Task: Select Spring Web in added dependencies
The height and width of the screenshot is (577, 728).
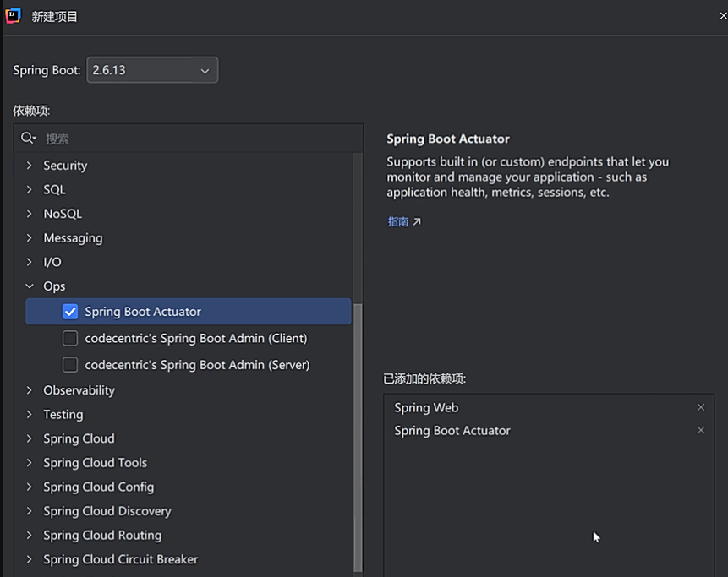Action: pyautogui.click(x=426, y=408)
